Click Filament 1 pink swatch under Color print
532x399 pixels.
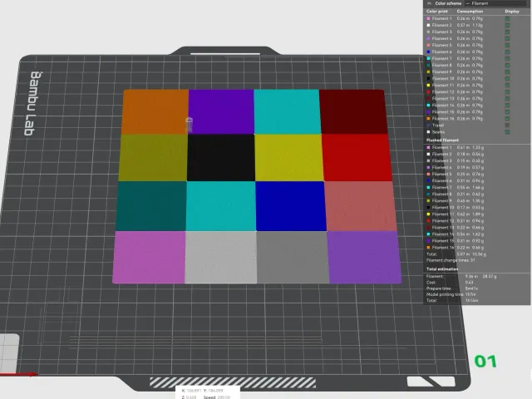(428, 18)
